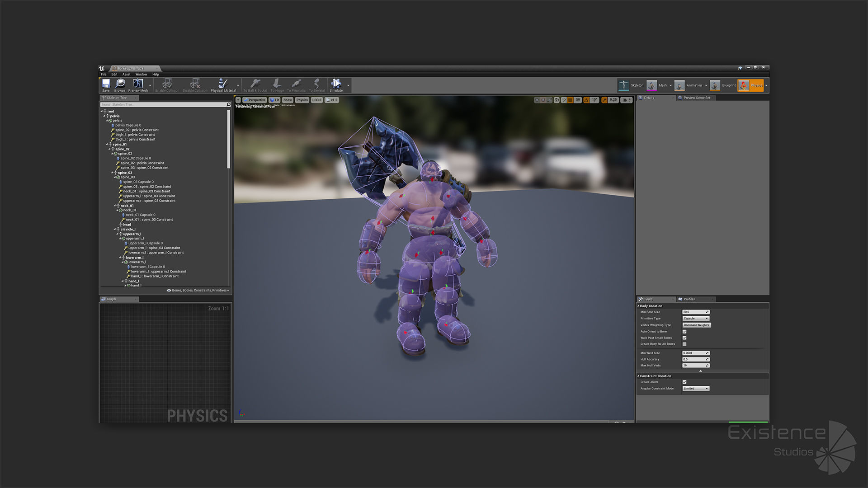Switch to Mesh editor mode

coord(658,85)
